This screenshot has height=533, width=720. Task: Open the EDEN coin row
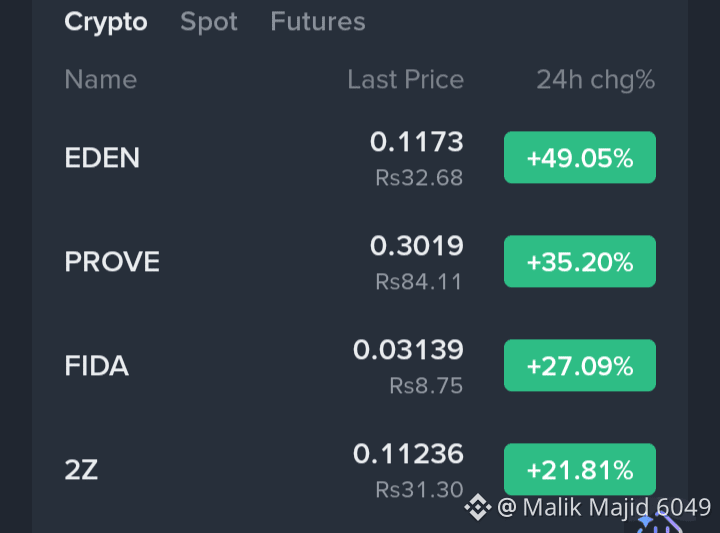(360, 157)
